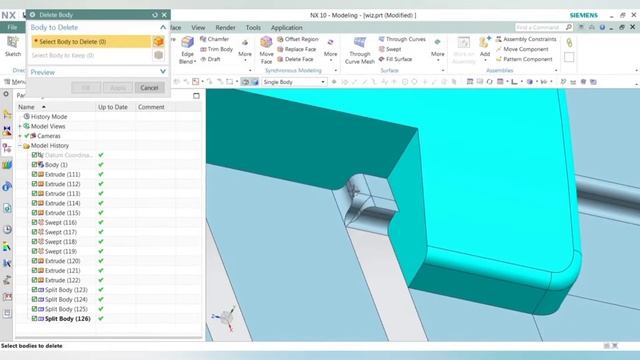Open More dropdown in Feature group
Screen dimensions: 640x360
coord(245,50)
